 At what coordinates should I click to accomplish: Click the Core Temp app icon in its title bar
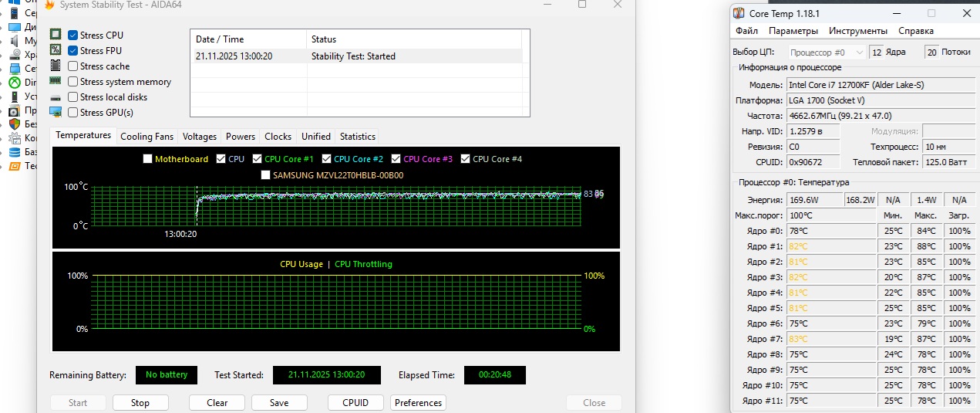click(739, 13)
